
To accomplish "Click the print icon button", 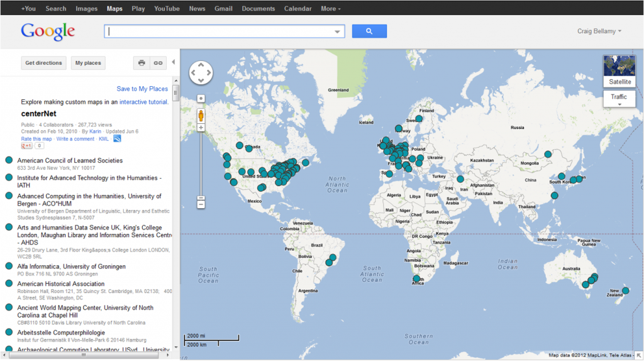I will click(142, 63).
